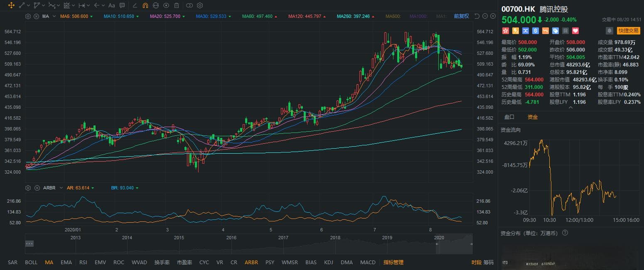644x270 pixels.
Task: Zoom in the chart with plus icon
Action: [493, 16]
